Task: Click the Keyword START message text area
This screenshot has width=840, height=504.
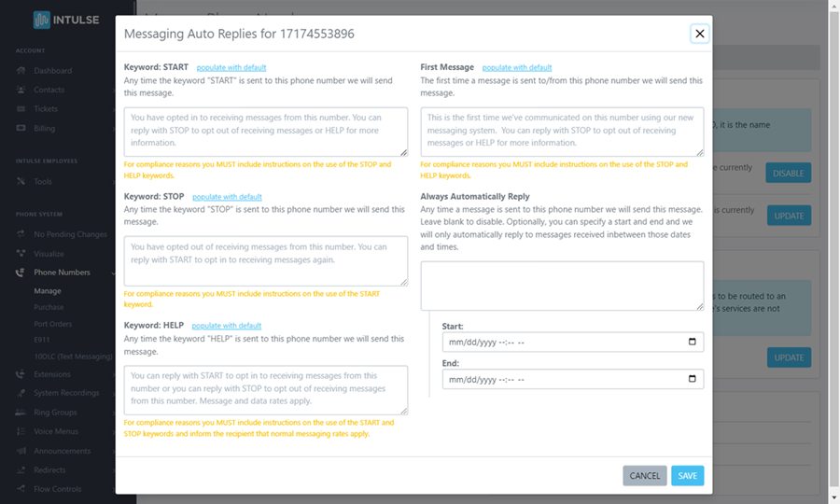Action: coord(265,132)
